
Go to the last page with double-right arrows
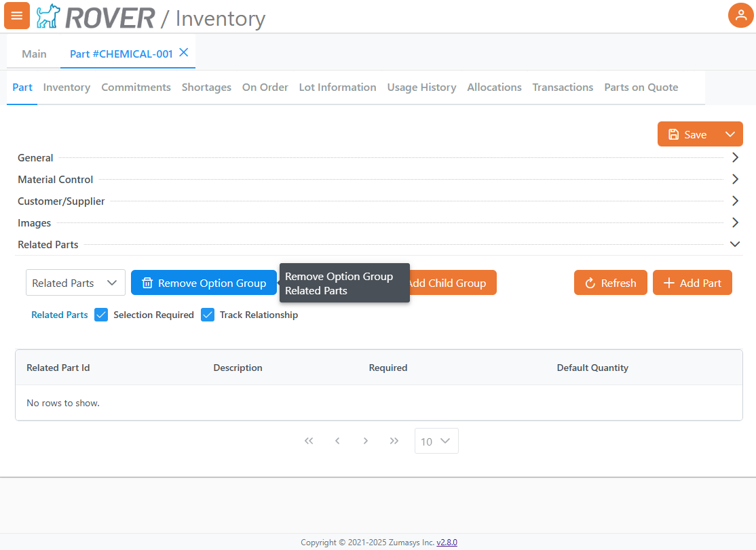pos(394,441)
